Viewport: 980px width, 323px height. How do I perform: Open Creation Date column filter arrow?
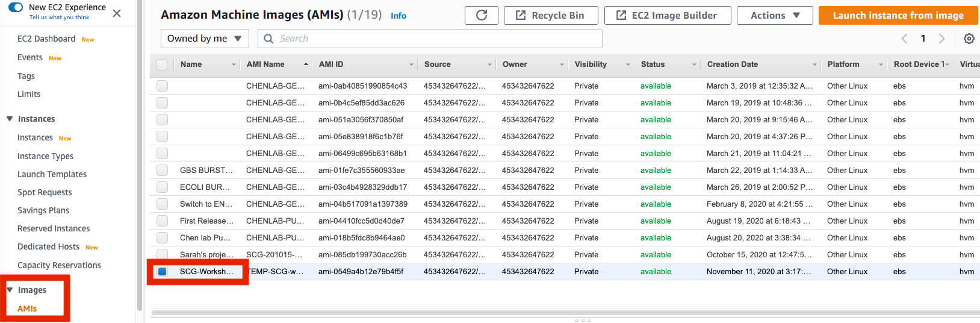(814, 64)
